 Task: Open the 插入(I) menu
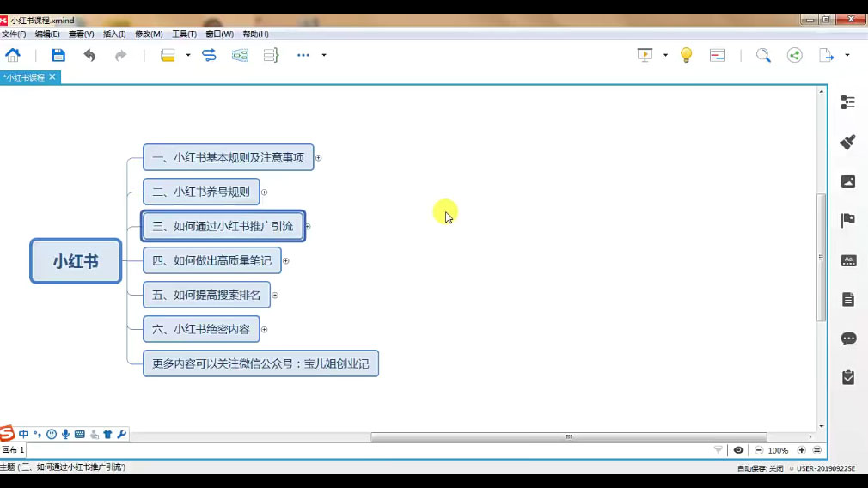click(x=114, y=34)
